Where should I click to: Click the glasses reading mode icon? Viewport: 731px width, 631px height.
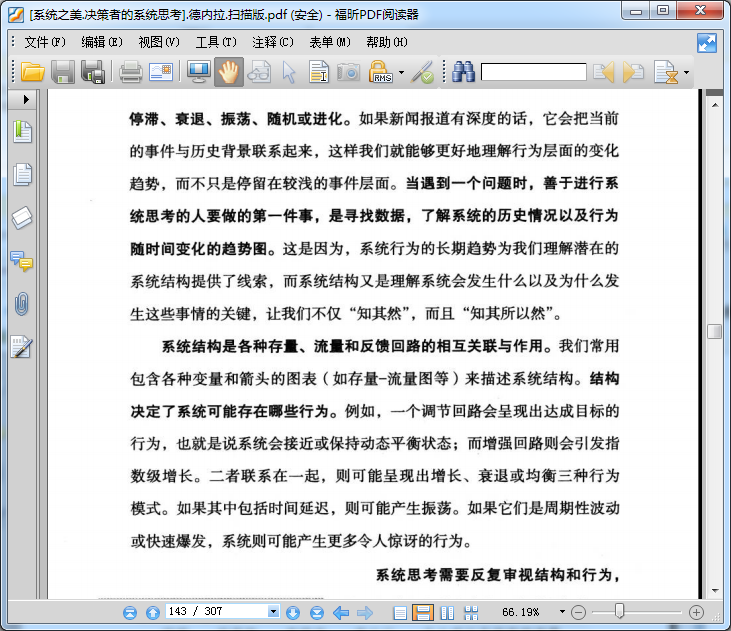coord(259,72)
